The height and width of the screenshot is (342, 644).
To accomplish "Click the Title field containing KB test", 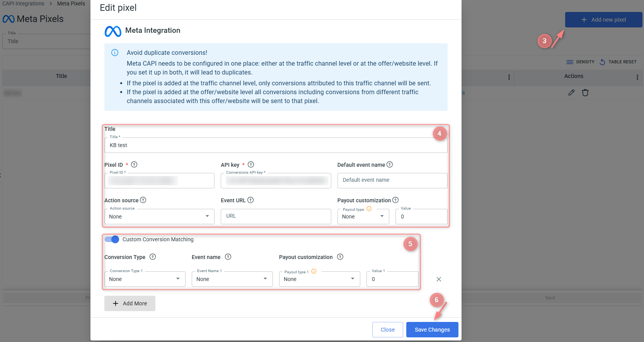I will [276, 145].
